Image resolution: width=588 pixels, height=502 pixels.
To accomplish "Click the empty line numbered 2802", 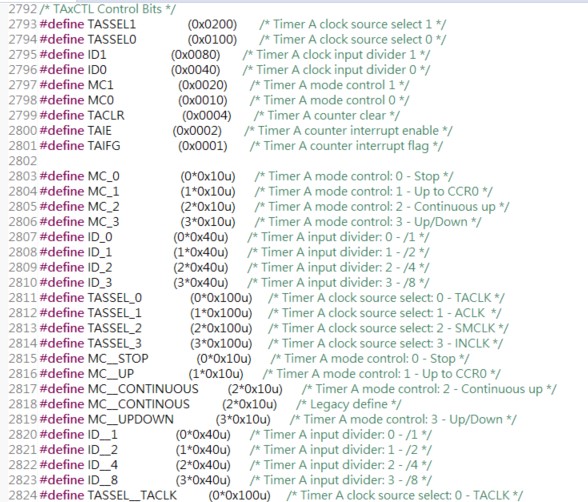I will (x=22, y=161).
